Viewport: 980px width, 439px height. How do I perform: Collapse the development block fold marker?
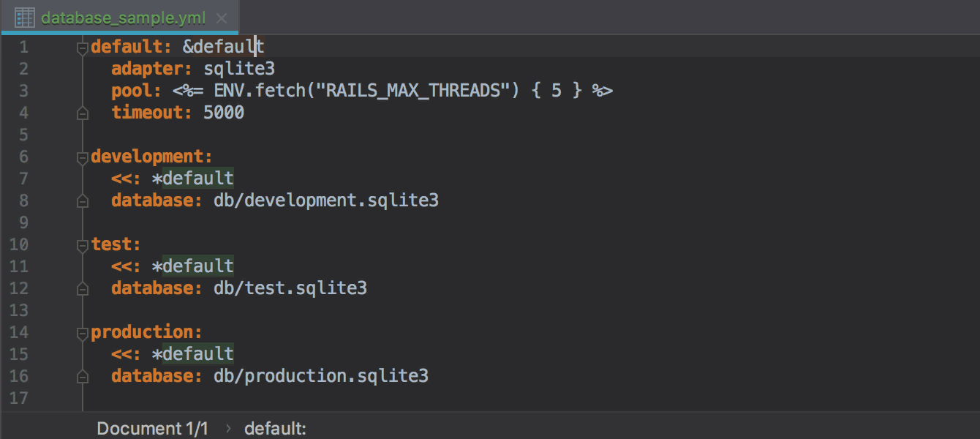(82, 157)
